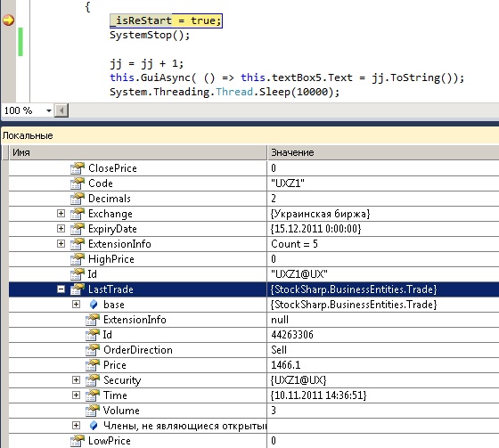Click the non-public members blue icon
The height and width of the screenshot is (448, 499).
tap(94, 426)
